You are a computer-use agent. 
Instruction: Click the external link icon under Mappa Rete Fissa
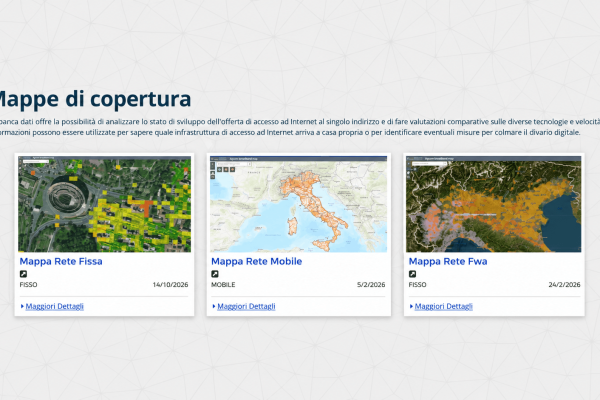(23, 274)
